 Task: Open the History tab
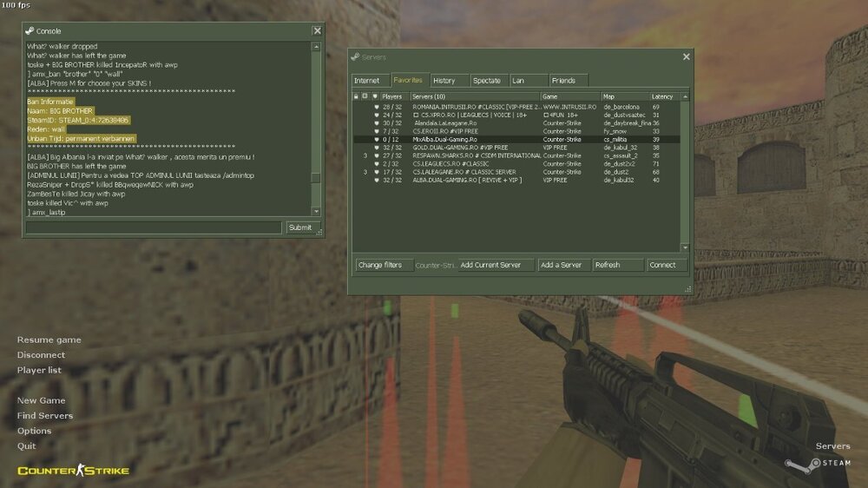coord(444,81)
